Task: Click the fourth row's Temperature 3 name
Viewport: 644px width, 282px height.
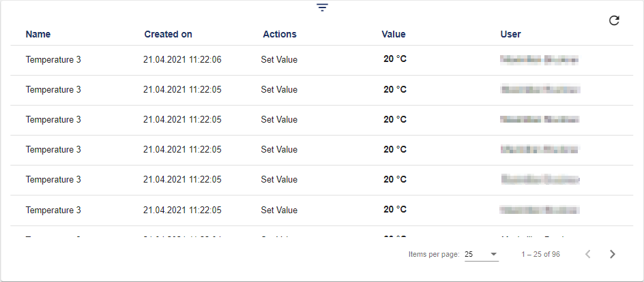Action: [53, 150]
